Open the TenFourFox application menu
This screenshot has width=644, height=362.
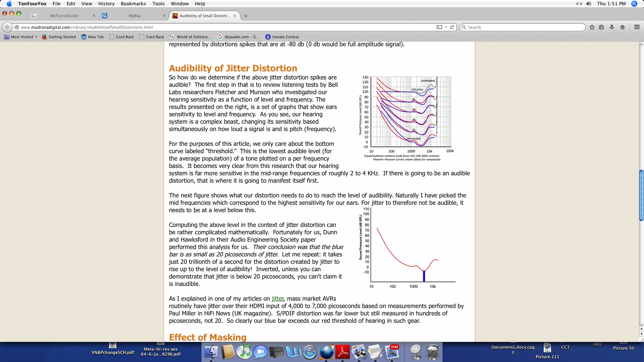coord(32,4)
